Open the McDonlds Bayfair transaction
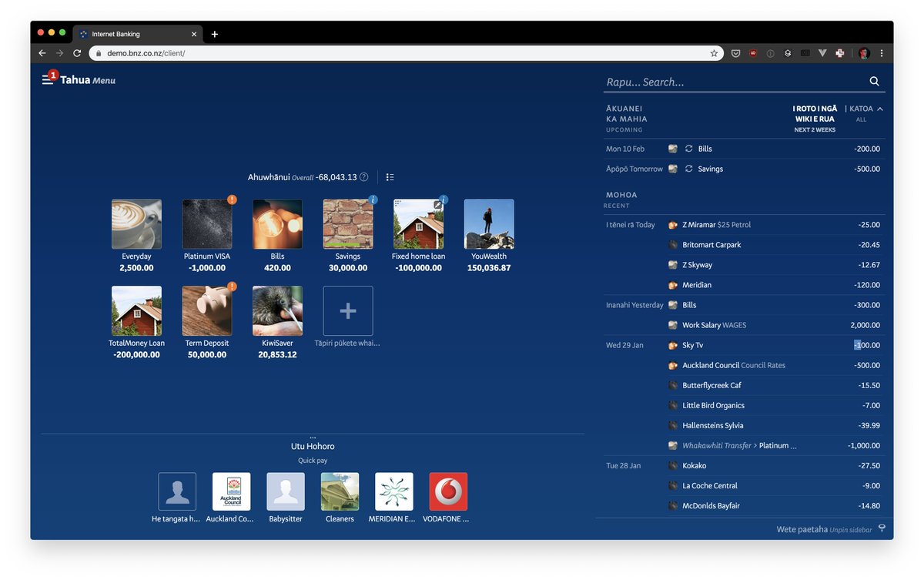Viewport: 924px width, 580px height. point(743,505)
